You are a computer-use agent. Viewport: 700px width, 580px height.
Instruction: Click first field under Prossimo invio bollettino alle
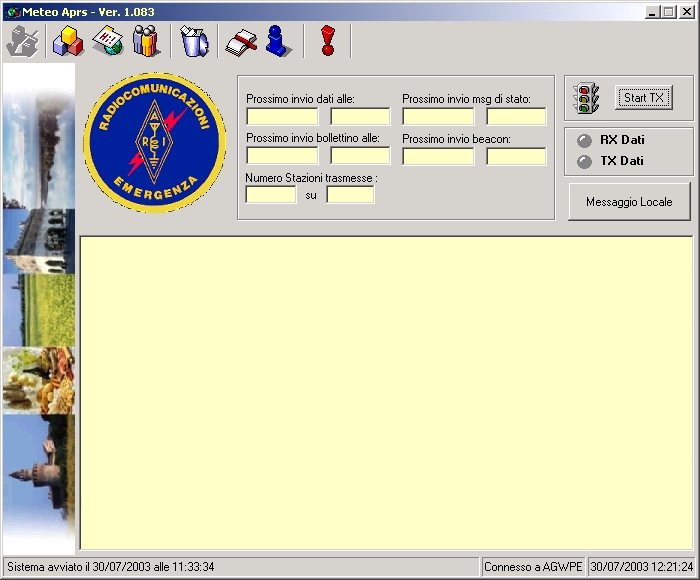click(x=282, y=156)
